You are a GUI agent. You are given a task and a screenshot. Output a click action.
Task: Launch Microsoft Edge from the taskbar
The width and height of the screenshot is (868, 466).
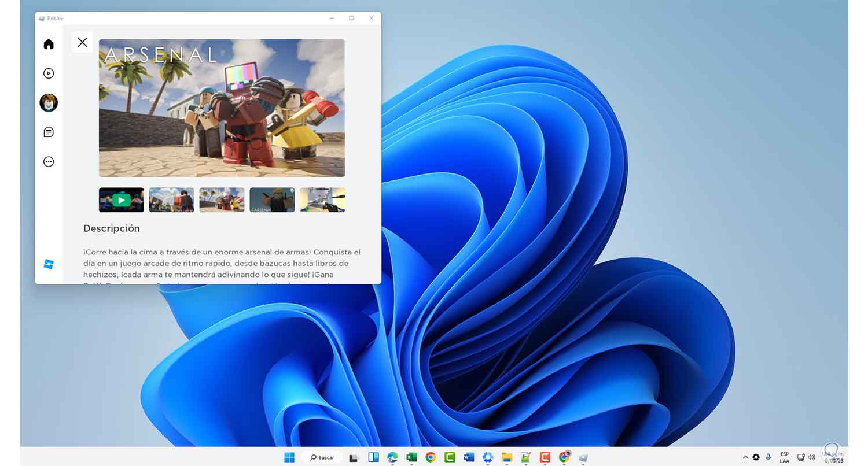(392, 457)
